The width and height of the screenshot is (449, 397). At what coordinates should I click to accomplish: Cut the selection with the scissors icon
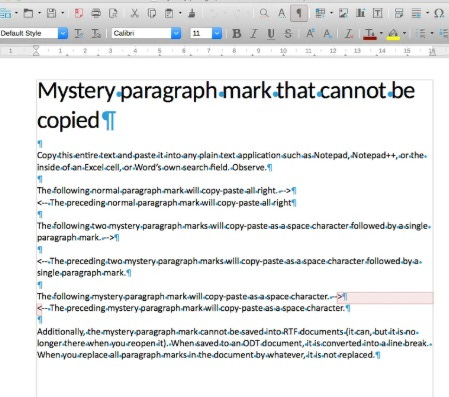click(x=134, y=13)
